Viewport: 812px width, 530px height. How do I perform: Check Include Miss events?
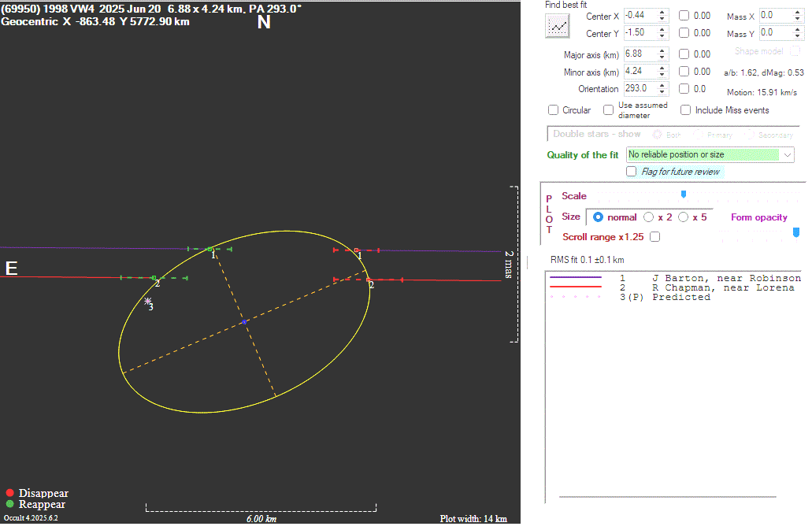coord(686,110)
